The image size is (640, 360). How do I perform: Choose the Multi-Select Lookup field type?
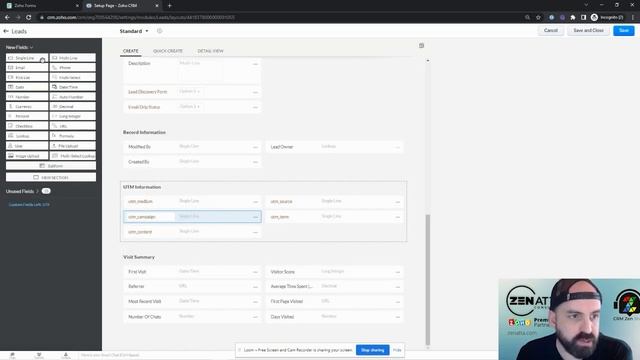73,156
